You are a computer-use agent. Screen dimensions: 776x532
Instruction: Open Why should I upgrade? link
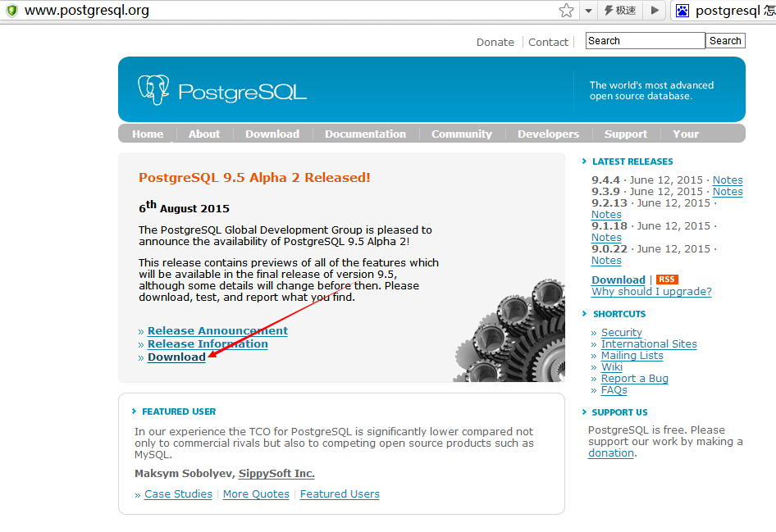pyautogui.click(x=651, y=292)
